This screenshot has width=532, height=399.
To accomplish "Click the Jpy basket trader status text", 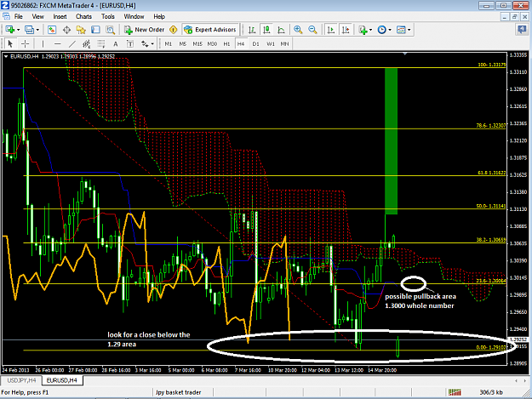I will (x=178, y=392).
